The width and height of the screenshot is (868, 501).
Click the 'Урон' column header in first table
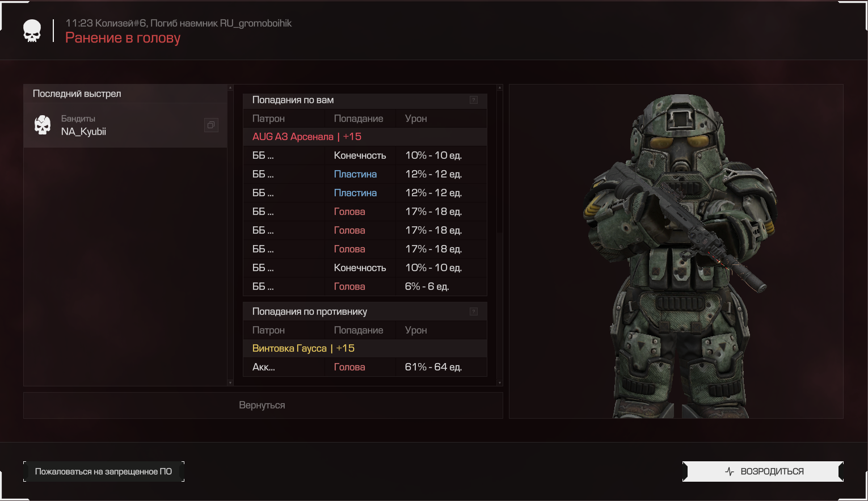click(x=416, y=119)
